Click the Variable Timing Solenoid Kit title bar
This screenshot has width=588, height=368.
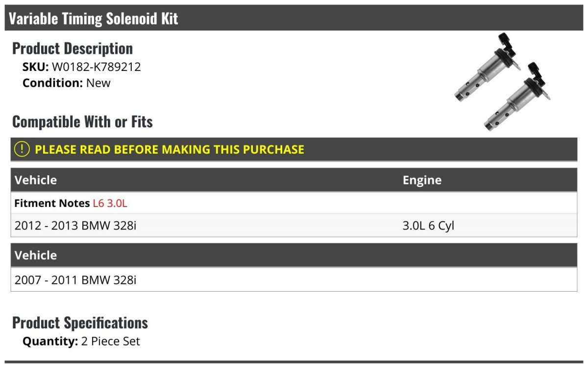click(x=294, y=18)
